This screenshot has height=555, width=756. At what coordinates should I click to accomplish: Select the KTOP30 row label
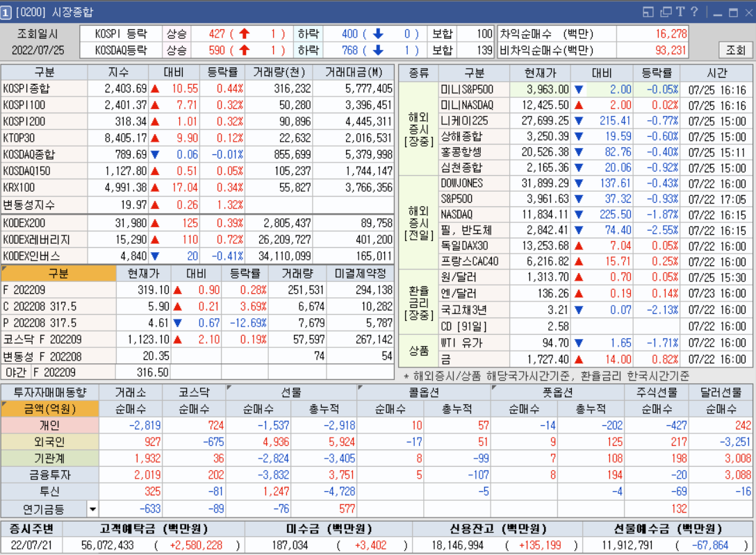pos(44,138)
